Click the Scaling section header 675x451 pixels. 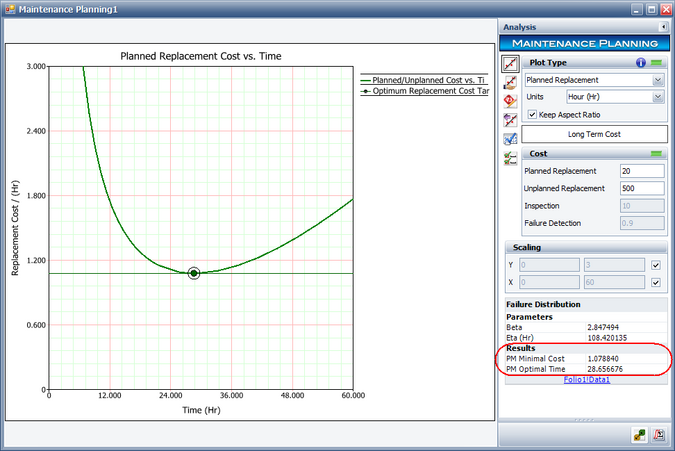[x=586, y=247]
